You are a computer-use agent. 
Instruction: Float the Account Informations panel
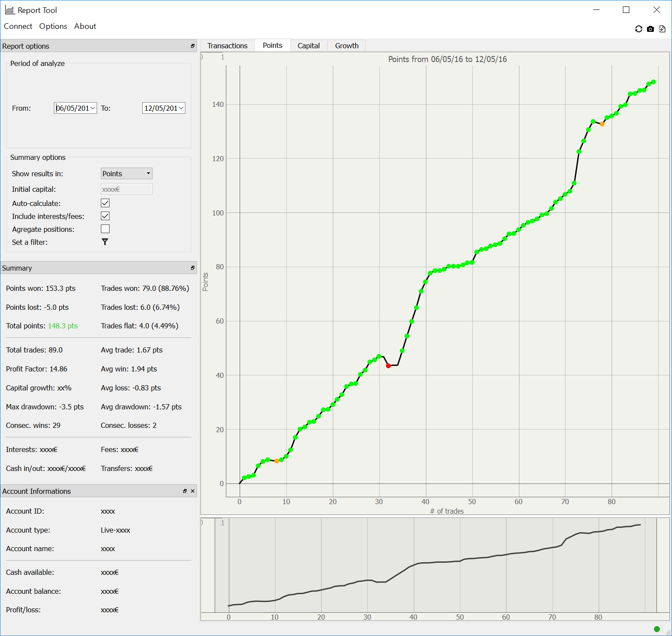pyautogui.click(x=185, y=491)
